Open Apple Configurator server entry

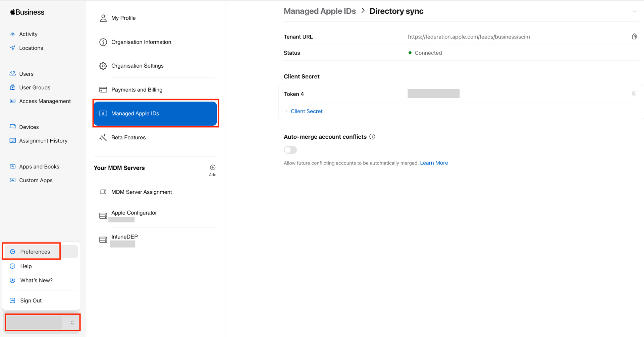pos(134,213)
